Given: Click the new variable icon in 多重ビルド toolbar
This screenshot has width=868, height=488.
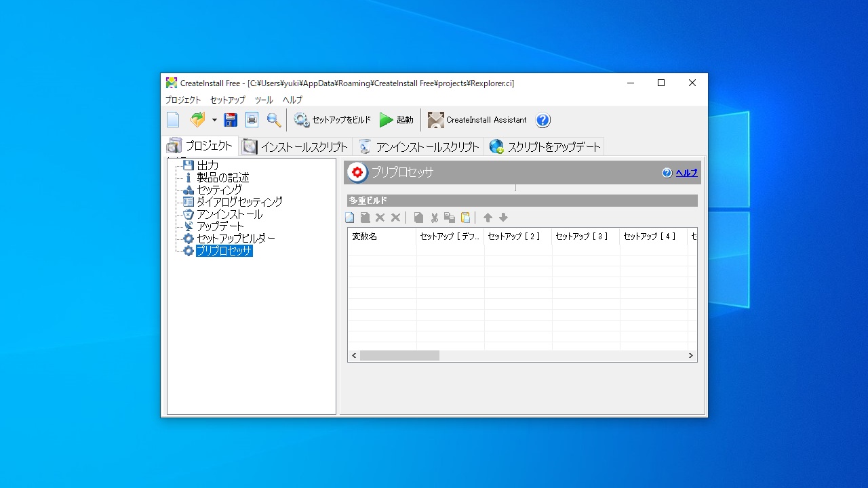Looking at the screenshot, I should coord(350,218).
